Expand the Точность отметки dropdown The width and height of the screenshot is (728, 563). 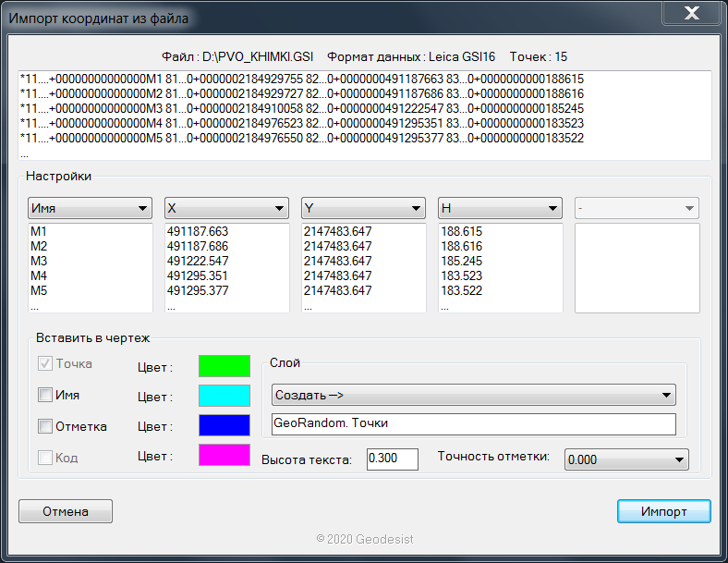pyautogui.click(x=626, y=459)
